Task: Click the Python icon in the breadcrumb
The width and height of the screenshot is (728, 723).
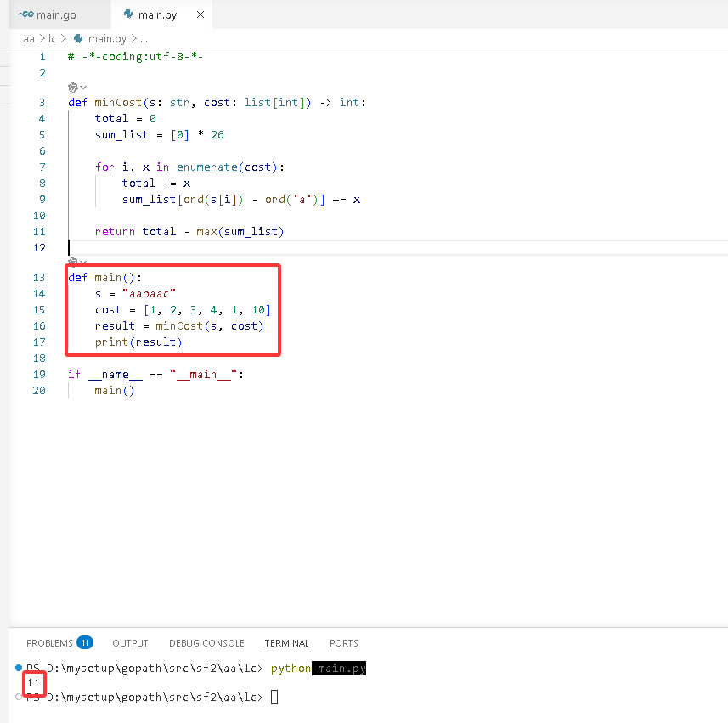Action: click(x=78, y=38)
